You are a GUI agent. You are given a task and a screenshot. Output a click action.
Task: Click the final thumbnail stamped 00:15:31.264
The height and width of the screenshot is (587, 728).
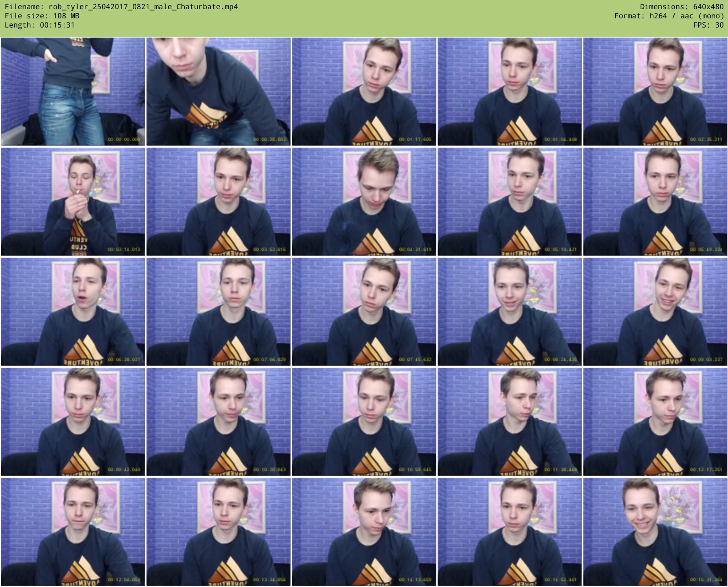pyautogui.click(x=655, y=532)
